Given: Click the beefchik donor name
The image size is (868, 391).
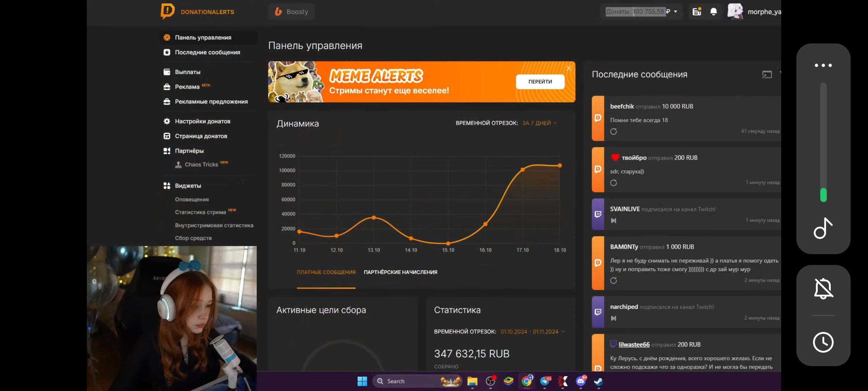Looking at the screenshot, I should pyautogui.click(x=622, y=106).
